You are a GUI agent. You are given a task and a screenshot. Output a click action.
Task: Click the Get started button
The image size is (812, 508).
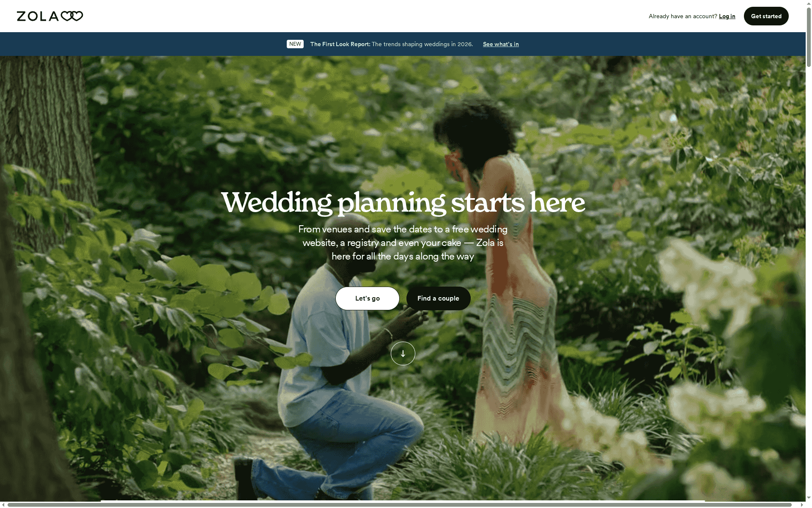point(766,16)
